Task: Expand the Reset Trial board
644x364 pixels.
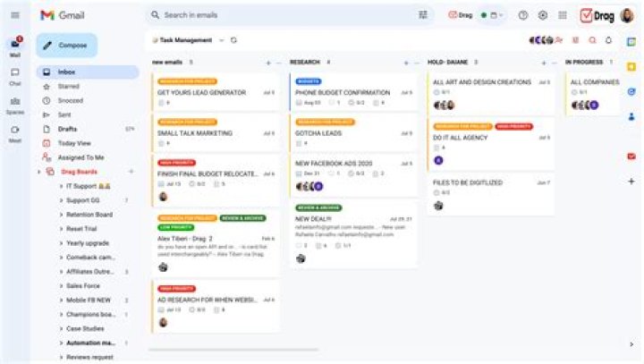Action: pos(62,229)
